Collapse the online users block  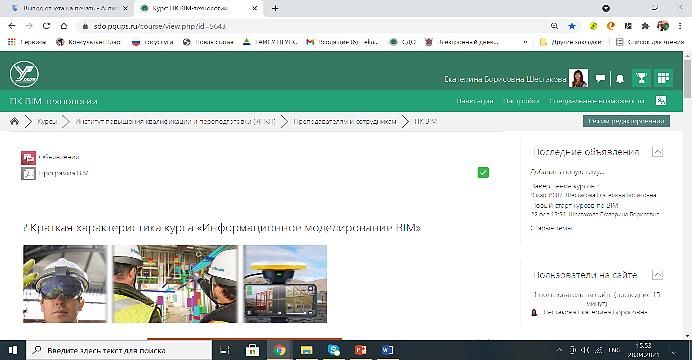pyautogui.click(x=657, y=275)
